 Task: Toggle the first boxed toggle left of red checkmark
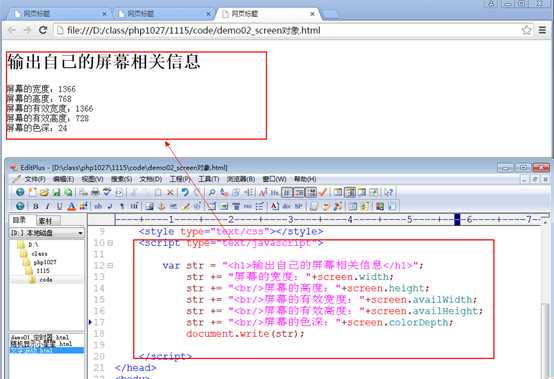287,192
